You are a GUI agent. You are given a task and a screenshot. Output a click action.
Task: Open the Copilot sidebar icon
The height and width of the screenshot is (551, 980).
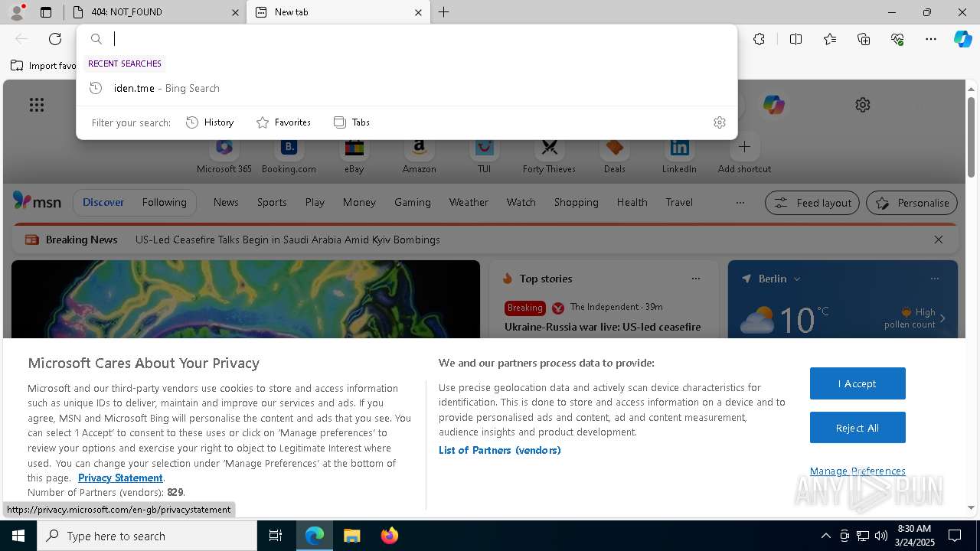click(962, 39)
